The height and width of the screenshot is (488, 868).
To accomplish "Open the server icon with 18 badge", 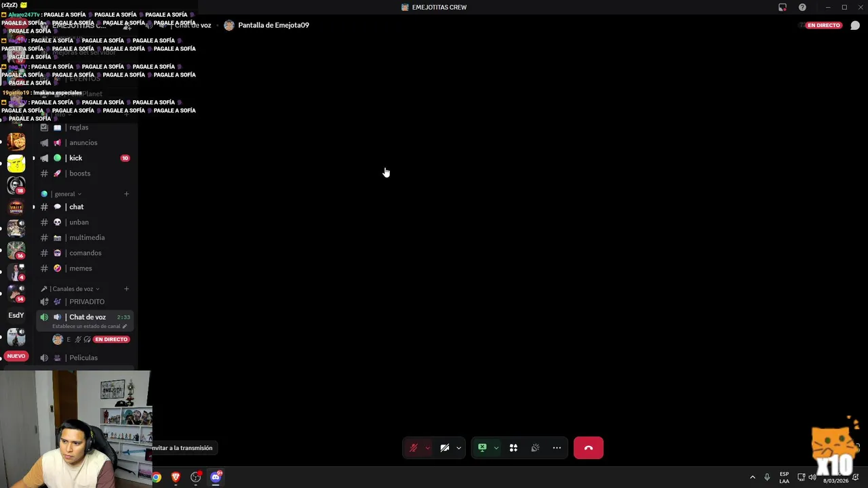I will click(16, 185).
